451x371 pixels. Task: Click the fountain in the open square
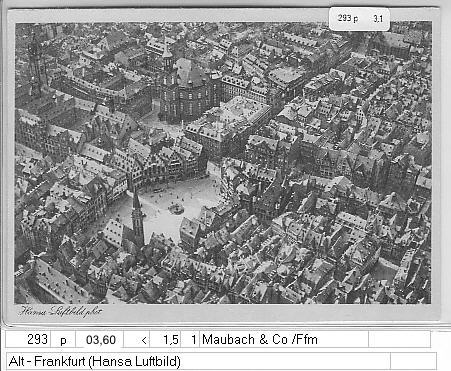(x=176, y=208)
